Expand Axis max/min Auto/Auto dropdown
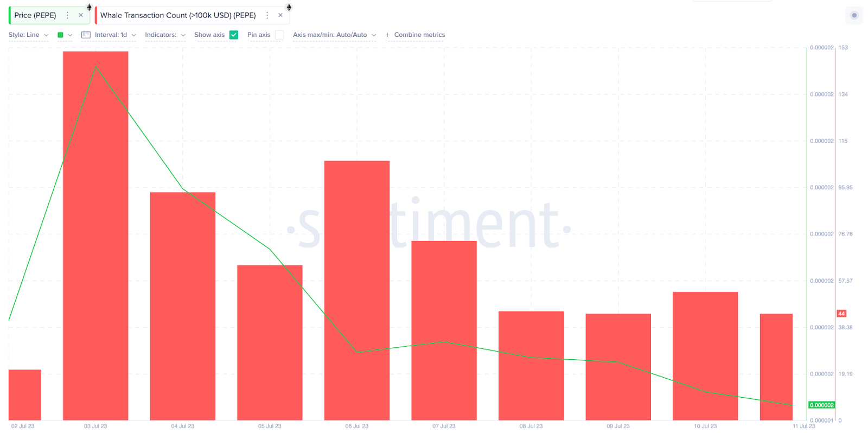 pyautogui.click(x=335, y=35)
